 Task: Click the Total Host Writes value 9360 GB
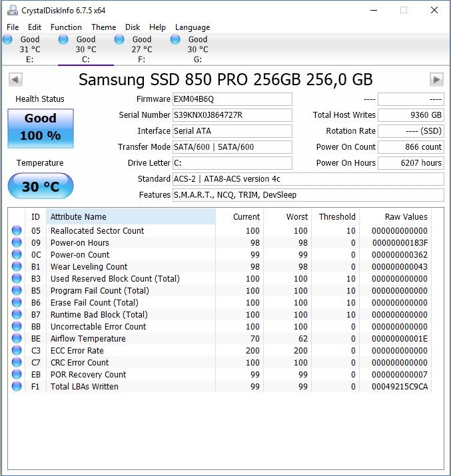(411, 115)
